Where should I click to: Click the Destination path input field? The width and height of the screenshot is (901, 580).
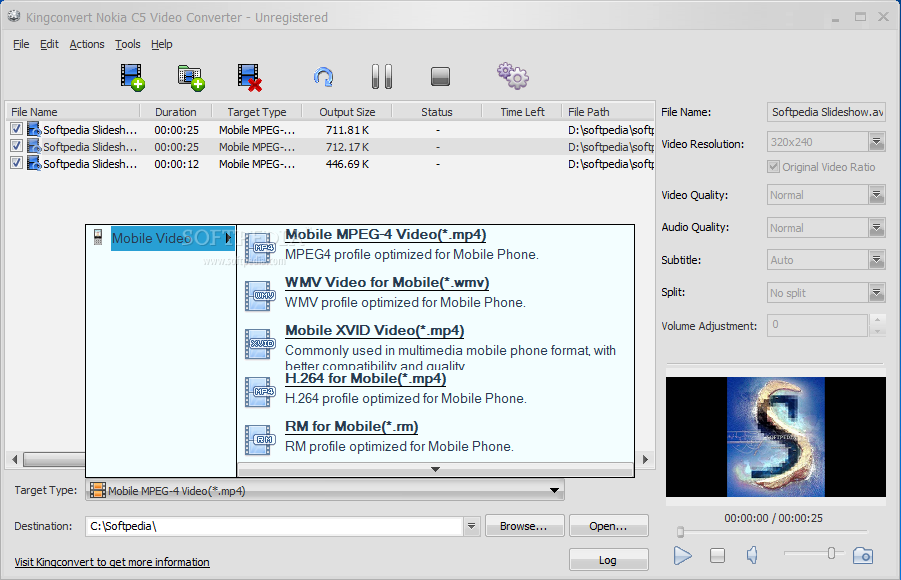click(275, 526)
